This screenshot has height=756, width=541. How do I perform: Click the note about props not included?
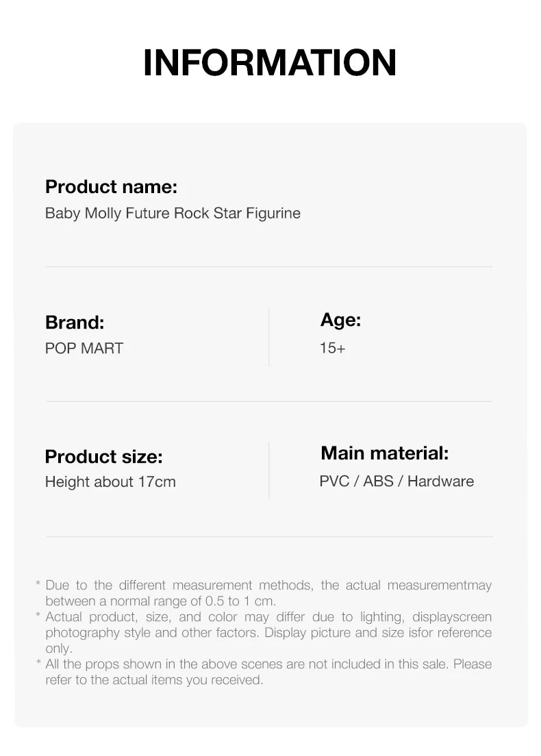point(268,672)
